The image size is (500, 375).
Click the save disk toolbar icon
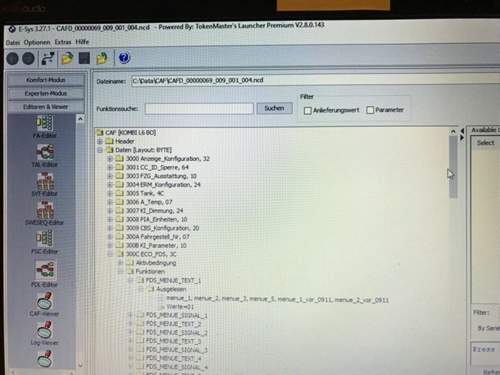84,58
